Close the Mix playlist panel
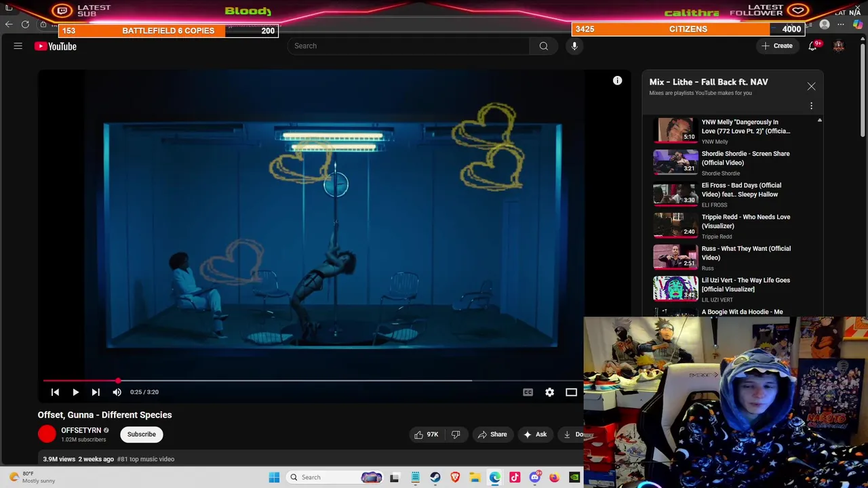Screen dimensions: 868x488 point(811,86)
